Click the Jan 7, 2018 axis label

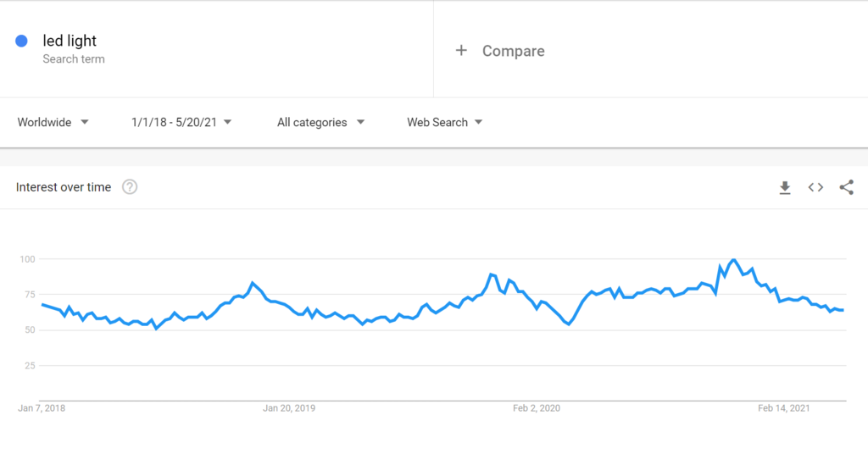tap(42, 408)
